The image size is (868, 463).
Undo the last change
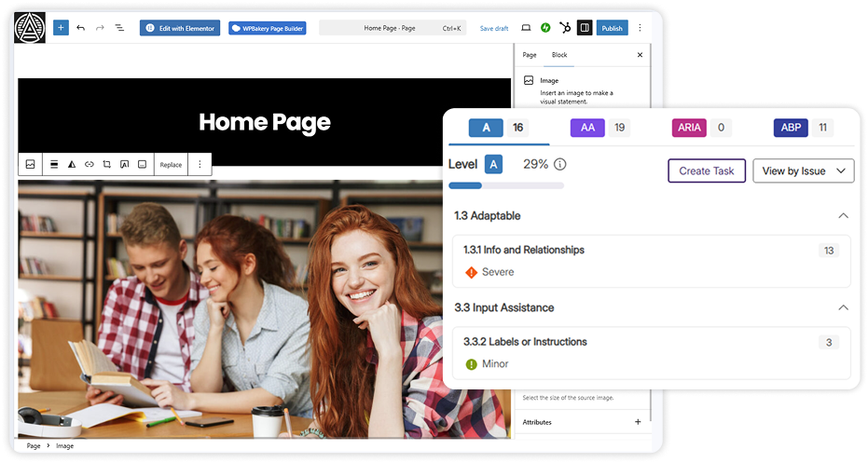pos(81,28)
